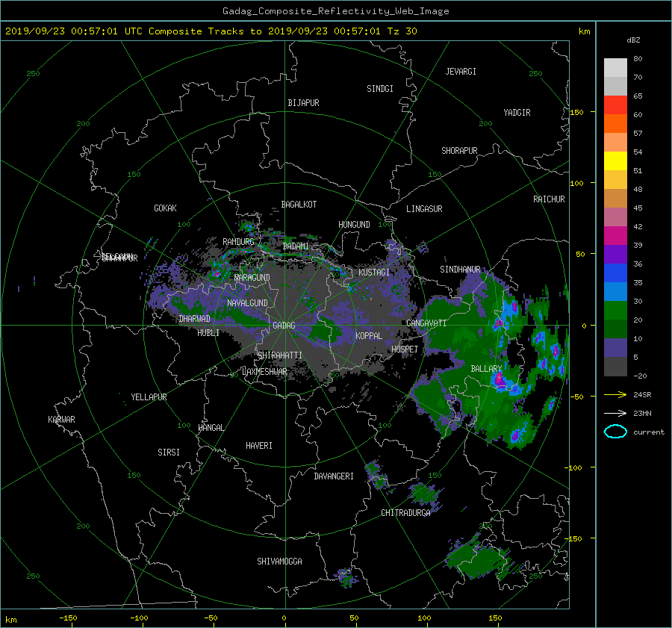
Task: Click the HUNGUND city label
Action: 354,225
